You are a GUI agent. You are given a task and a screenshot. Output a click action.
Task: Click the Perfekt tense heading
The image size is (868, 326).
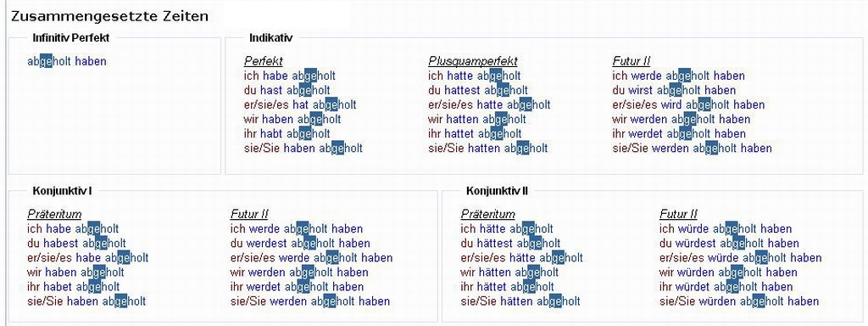pos(263,61)
